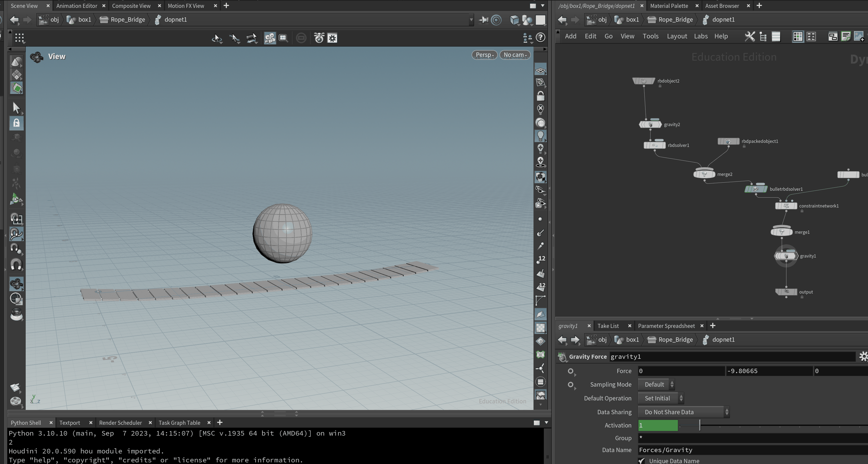Click the Force Y value -9.80665 field
Viewport: 868px width, 464px height.
point(769,371)
